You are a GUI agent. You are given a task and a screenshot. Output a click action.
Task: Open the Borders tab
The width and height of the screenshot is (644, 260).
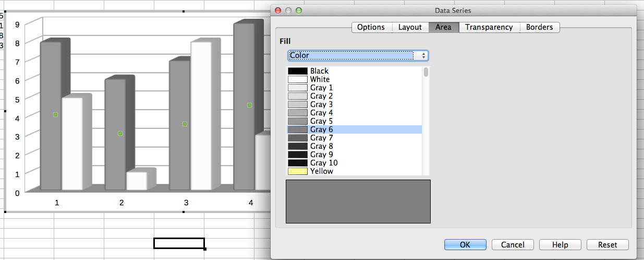539,27
